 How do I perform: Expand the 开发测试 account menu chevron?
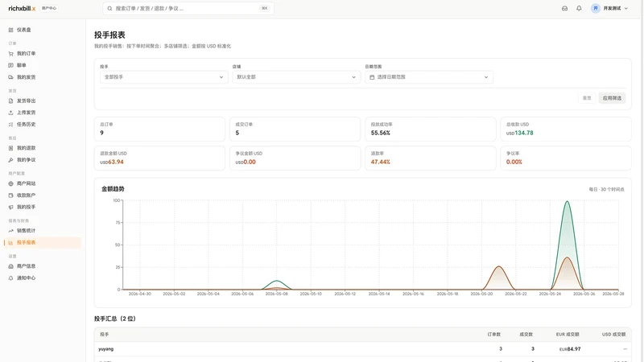coord(626,8)
